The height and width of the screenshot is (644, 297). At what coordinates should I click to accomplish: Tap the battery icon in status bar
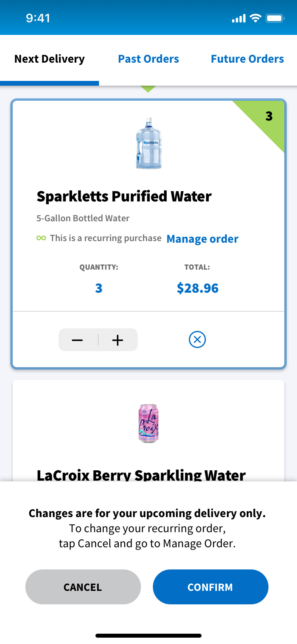pyautogui.click(x=275, y=18)
